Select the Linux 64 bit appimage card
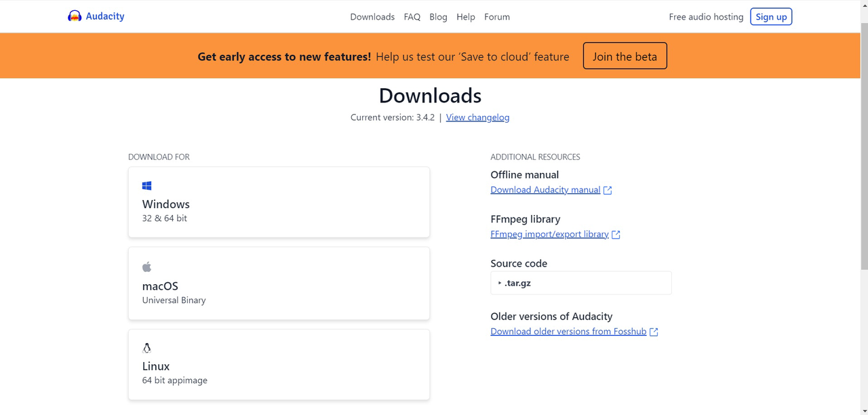 pyautogui.click(x=279, y=365)
